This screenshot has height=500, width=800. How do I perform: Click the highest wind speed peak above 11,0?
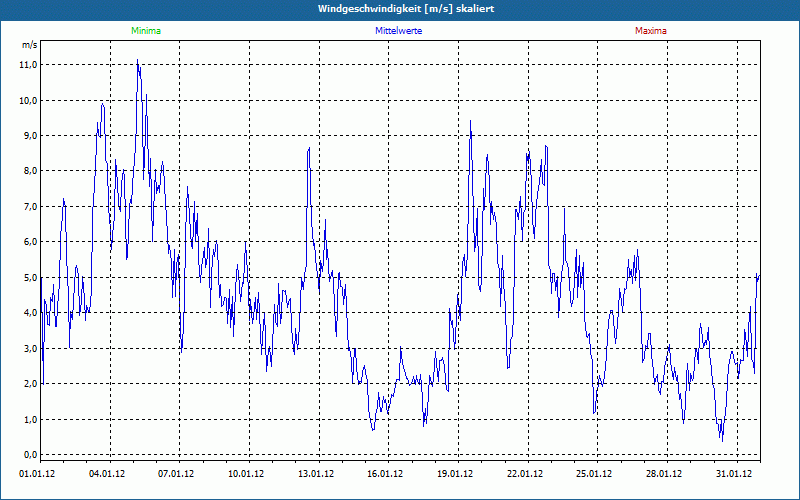[x=138, y=60]
